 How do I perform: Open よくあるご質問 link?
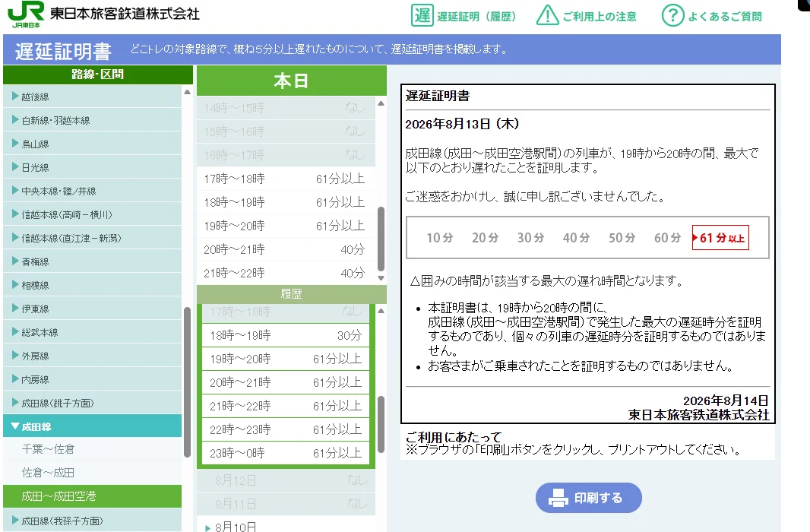[x=725, y=17]
